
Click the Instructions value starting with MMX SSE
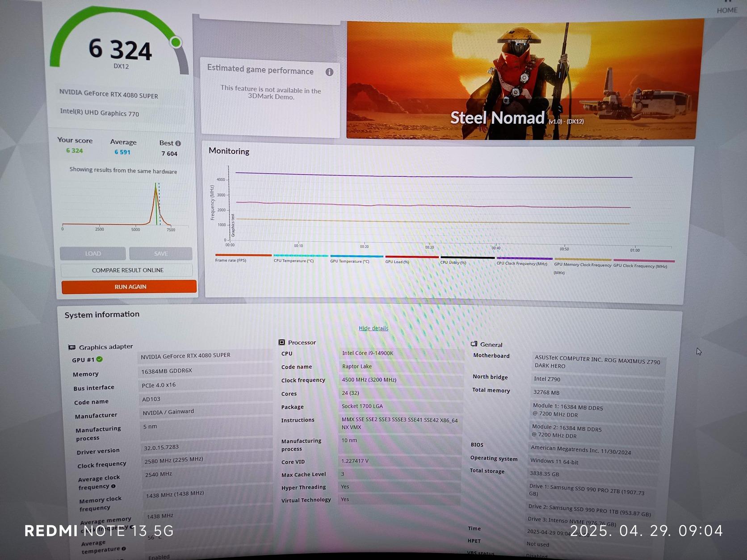(x=400, y=423)
